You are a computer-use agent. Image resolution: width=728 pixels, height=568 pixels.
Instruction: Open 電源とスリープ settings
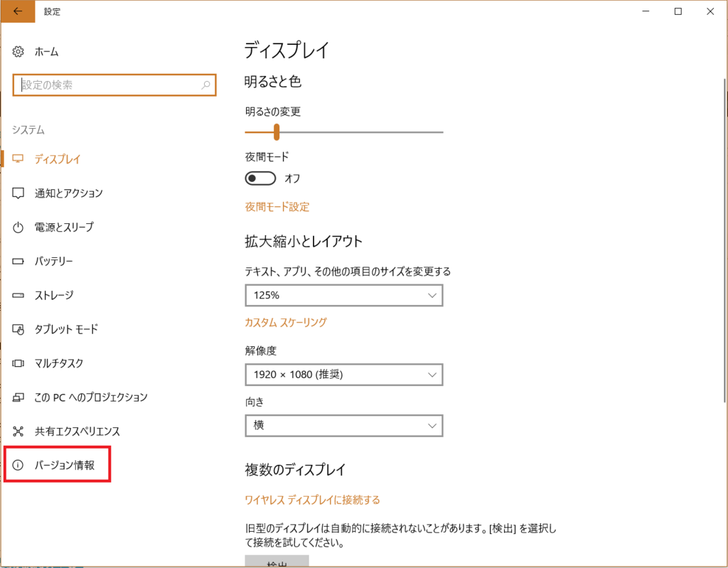pos(64,227)
